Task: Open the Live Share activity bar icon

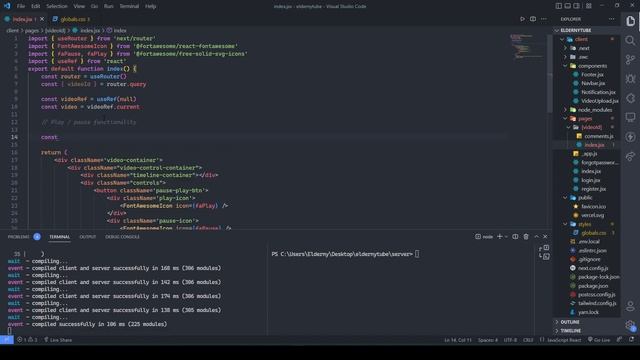Action: pos(630,156)
